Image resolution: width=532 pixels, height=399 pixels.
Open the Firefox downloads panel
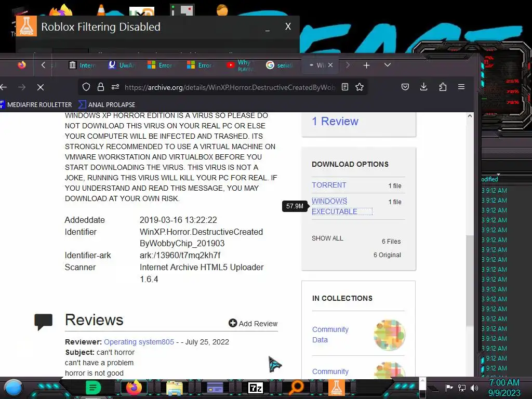[x=424, y=87]
